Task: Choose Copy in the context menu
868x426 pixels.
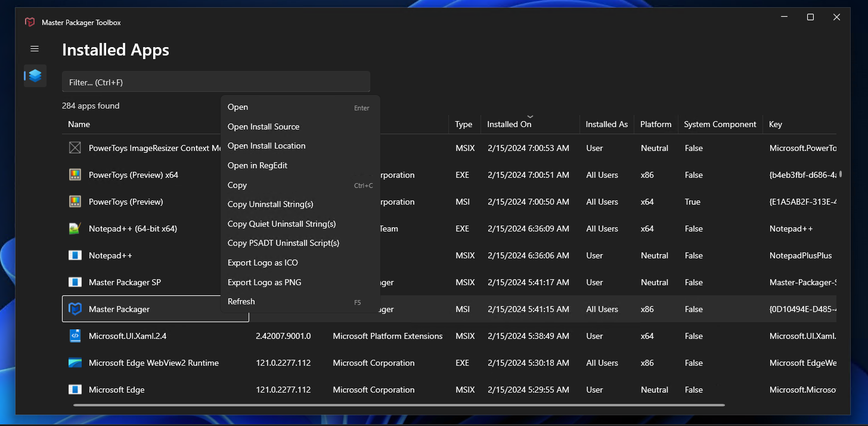Action: pyautogui.click(x=300, y=185)
